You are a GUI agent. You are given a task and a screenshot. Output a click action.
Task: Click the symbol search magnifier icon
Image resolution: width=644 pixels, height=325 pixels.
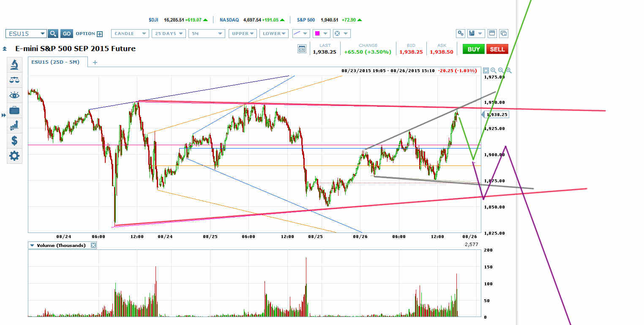tap(52, 34)
